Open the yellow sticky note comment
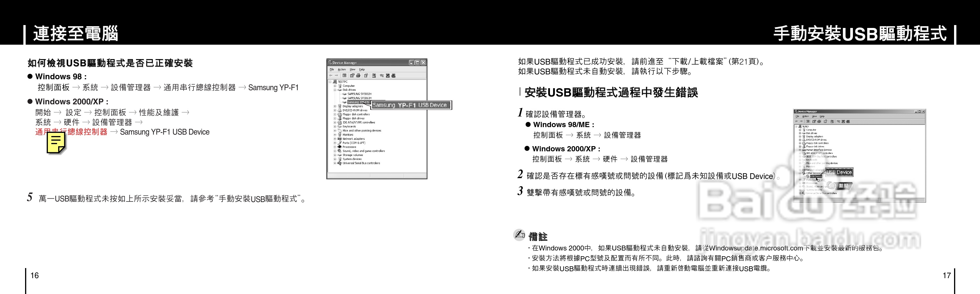Screen dimensions: 980x294 56,143
